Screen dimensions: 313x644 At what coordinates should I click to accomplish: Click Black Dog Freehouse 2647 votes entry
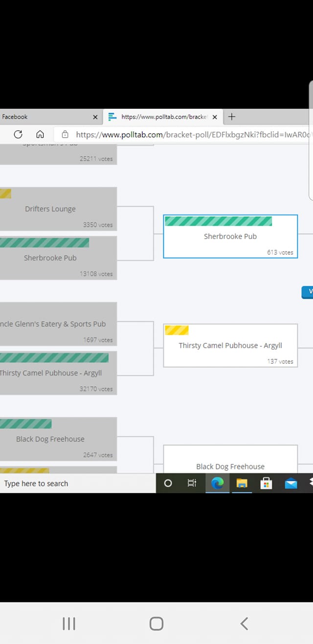(x=58, y=439)
